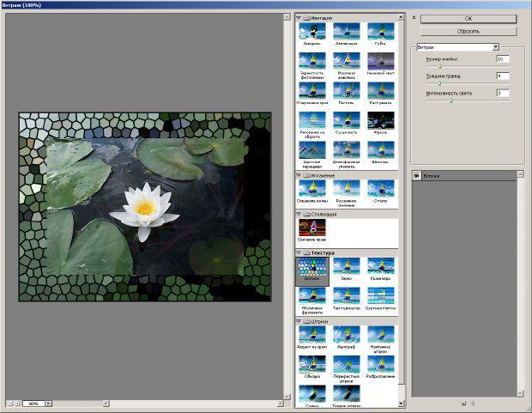Screen dimensions: 532x413
Task: Adjust the Размер ячейки slider
Action: coord(440,66)
